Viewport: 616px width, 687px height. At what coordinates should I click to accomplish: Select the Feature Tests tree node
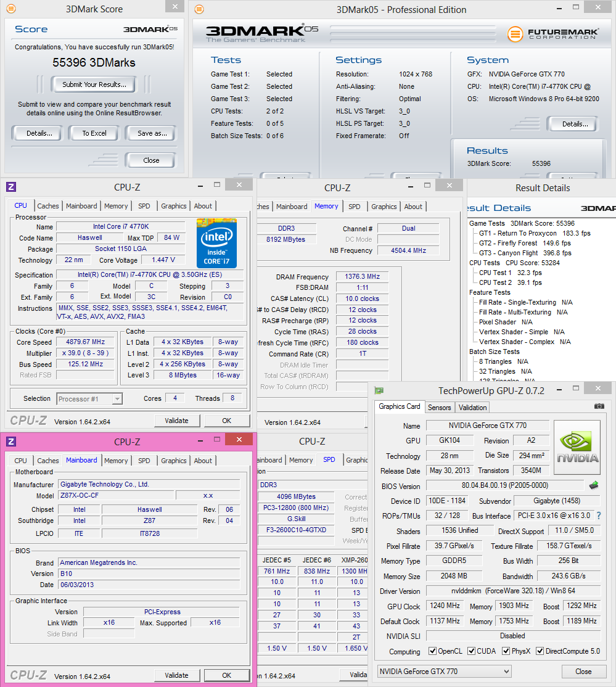[x=490, y=292]
